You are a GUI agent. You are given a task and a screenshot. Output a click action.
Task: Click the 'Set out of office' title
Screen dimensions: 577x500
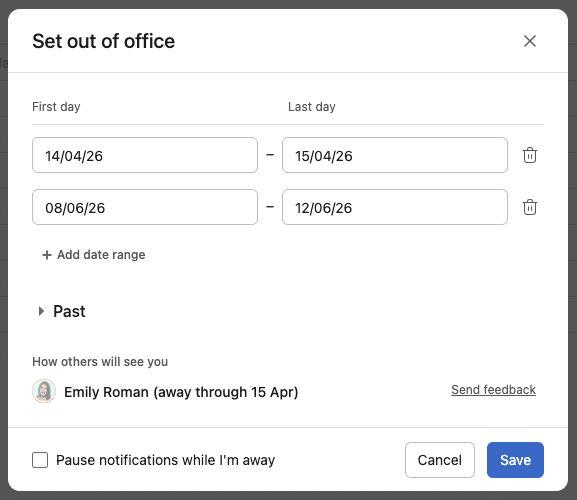click(103, 41)
